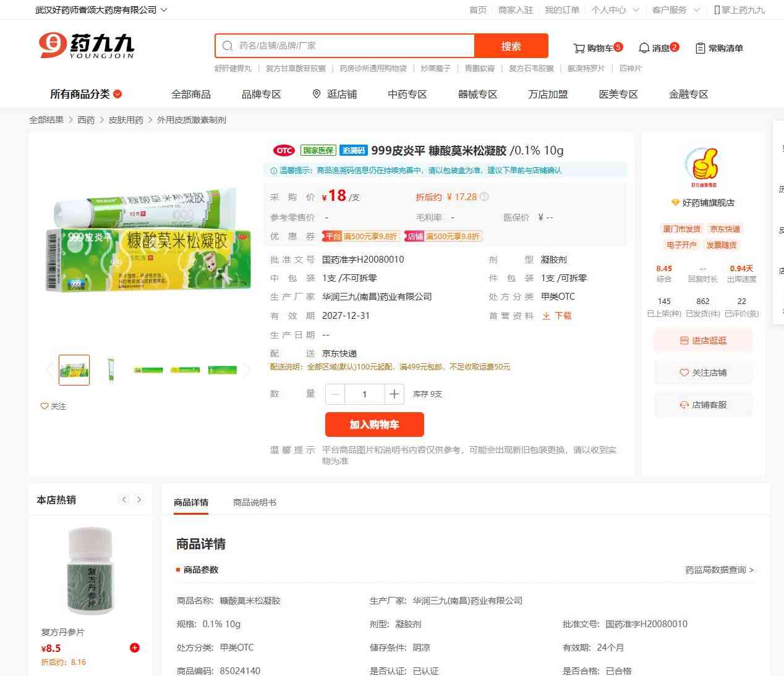Click the info icon beside discounted price

pos(484,196)
